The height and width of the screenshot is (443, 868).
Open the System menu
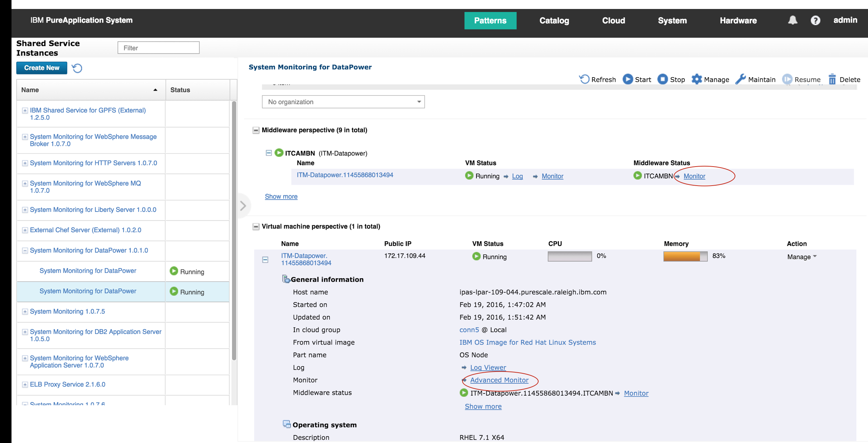point(672,20)
